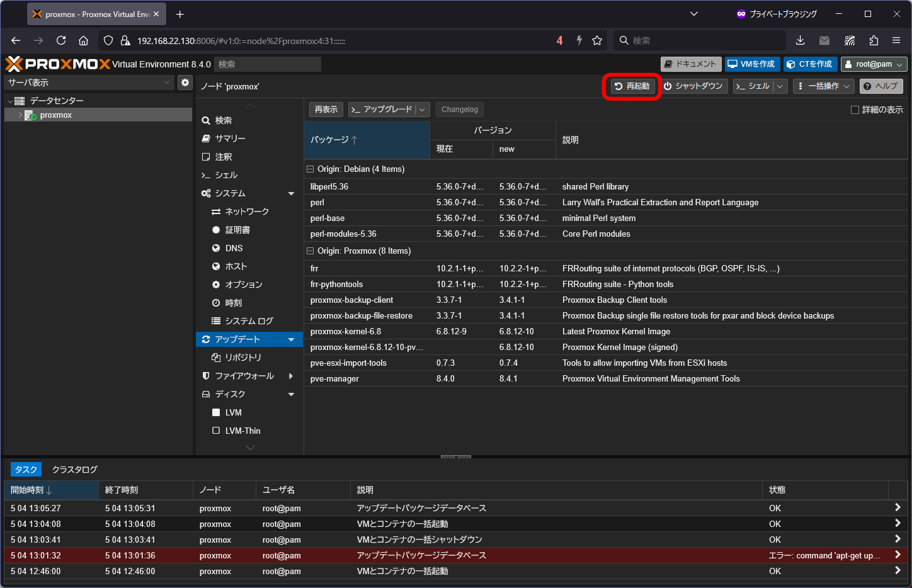Open Firefox extensions puzzle icon
The height and width of the screenshot is (588, 912).
874,40
